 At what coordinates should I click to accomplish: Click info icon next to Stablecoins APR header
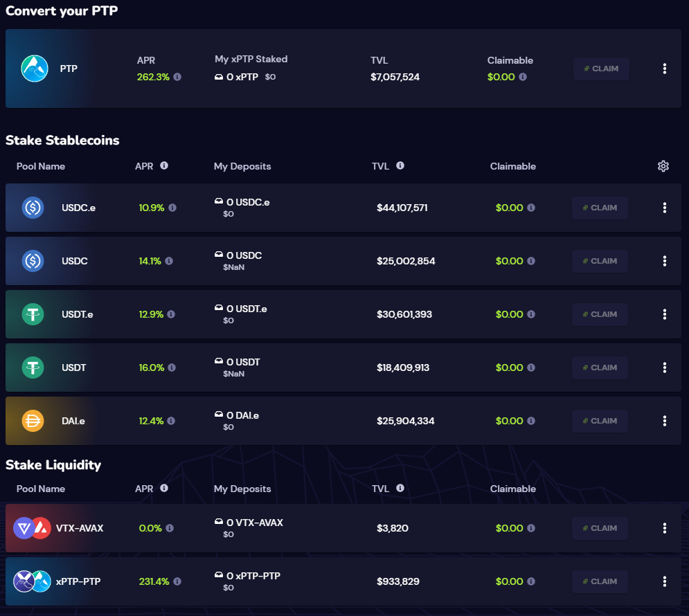click(164, 165)
